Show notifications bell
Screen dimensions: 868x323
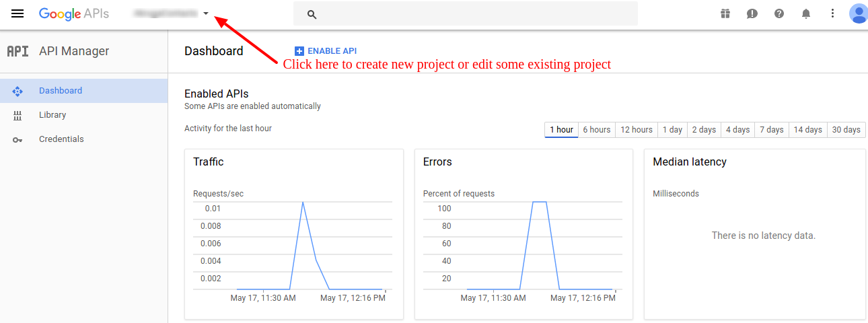(806, 13)
